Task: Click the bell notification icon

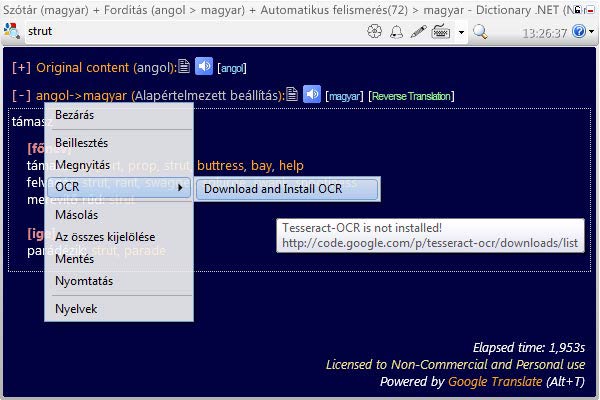Action: pyautogui.click(x=397, y=32)
